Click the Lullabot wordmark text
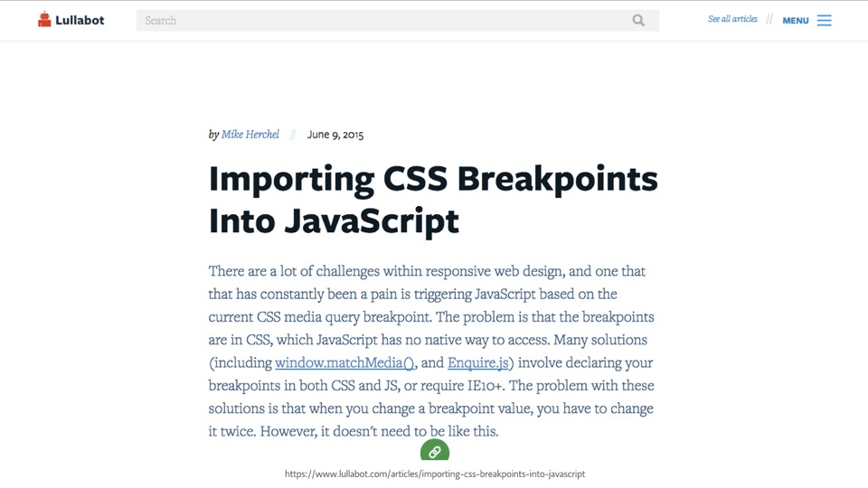Viewport: 868px width, 488px height. pyautogui.click(x=80, y=21)
